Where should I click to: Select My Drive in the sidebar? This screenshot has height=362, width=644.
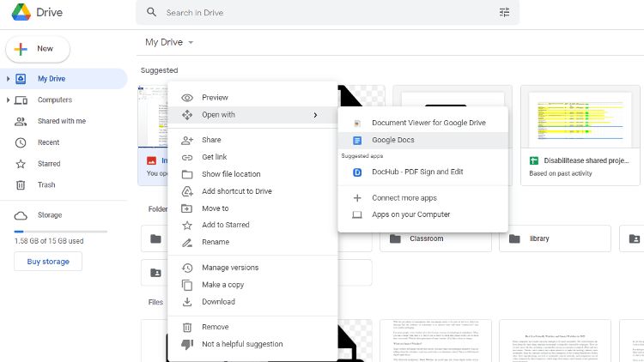click(64, 78)
